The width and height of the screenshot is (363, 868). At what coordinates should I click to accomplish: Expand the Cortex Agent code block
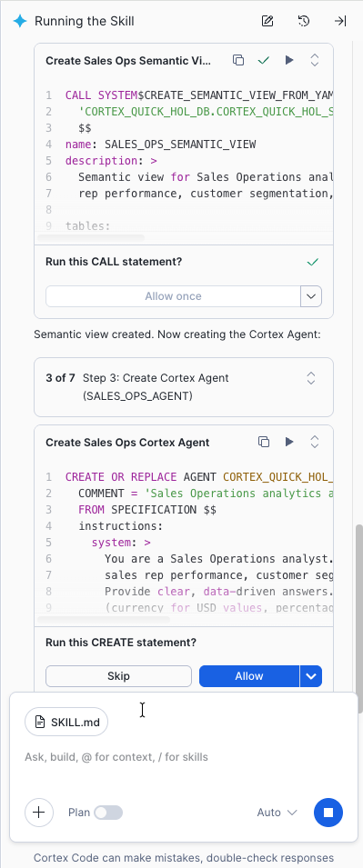[314, 442]
